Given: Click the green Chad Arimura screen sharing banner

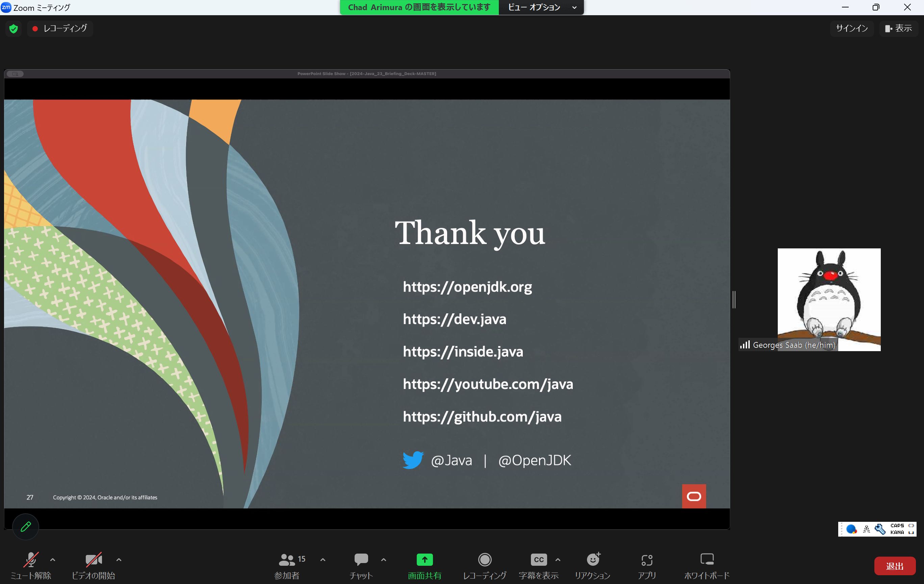Looking at the screenshot, I should coord(419,7).
